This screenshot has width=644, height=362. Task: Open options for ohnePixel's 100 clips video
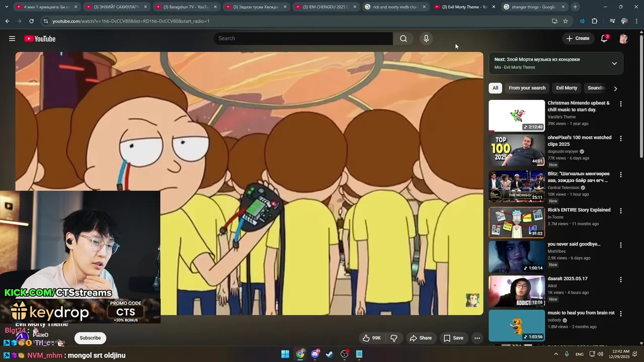620,138
